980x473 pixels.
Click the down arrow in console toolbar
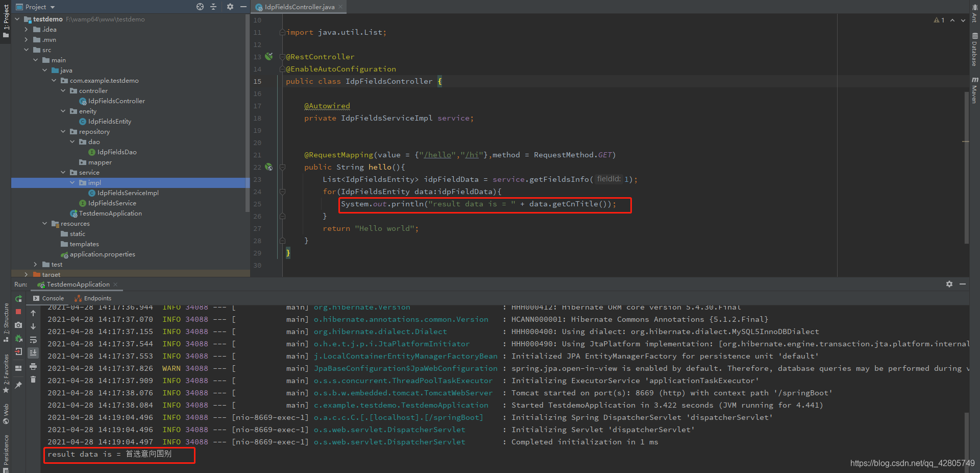(33, 326)
